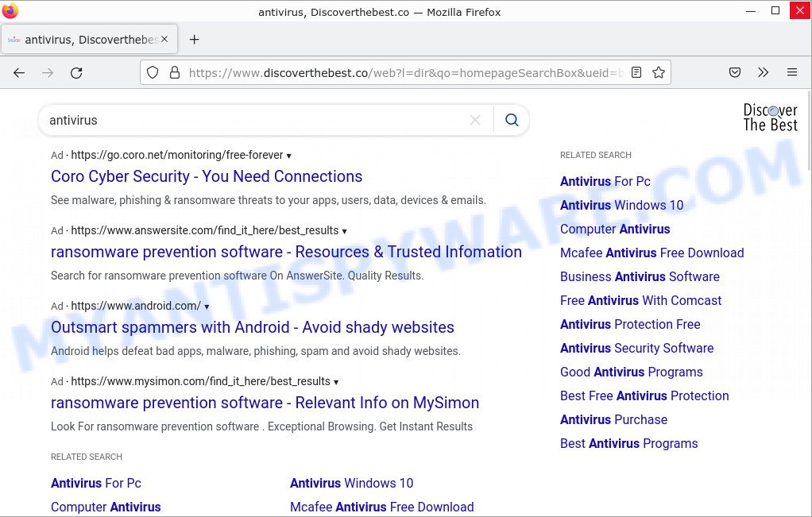Open ransomware prevention Resources & Trusted Infomation link

pyautogui.click(x=286, y=252)
